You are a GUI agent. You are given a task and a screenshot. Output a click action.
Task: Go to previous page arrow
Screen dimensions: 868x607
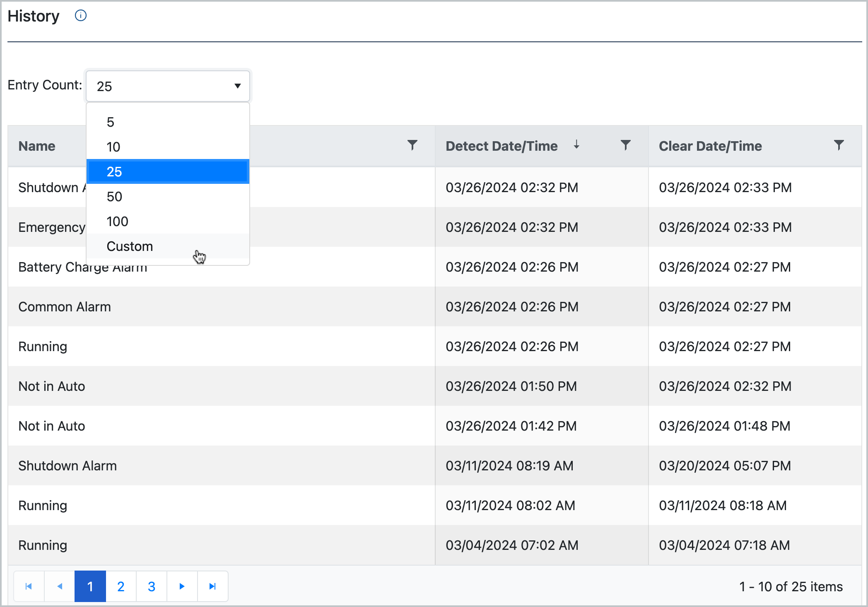click(60, 586)
